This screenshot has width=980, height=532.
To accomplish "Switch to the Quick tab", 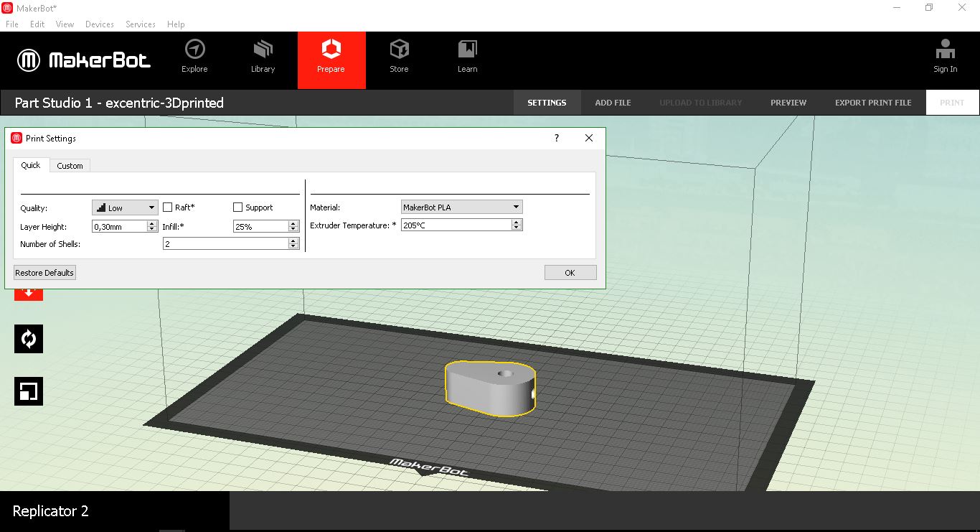I will [31, 165].
